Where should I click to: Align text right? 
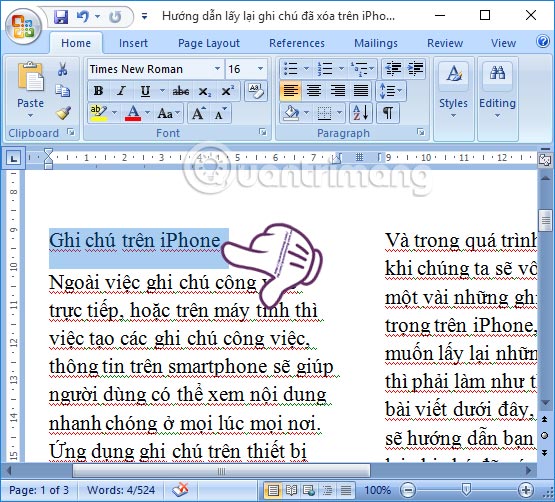(337, 91)
